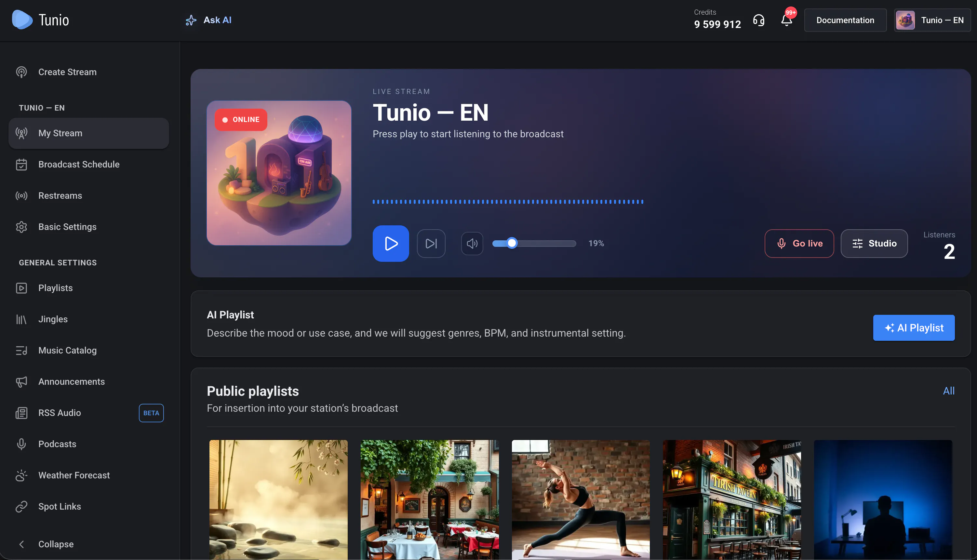Click the Jingles library icon
The image size is (977, 560).
pyautogui.click(x=21, y=319)
